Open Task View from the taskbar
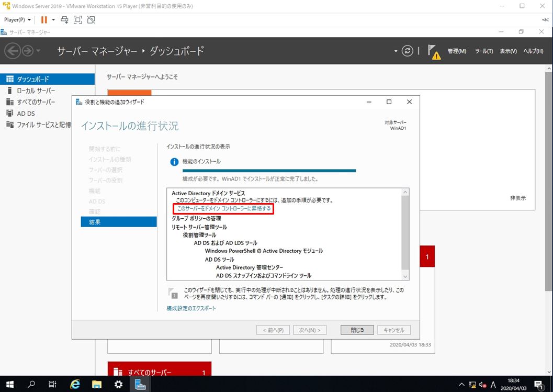 point(52,384)
